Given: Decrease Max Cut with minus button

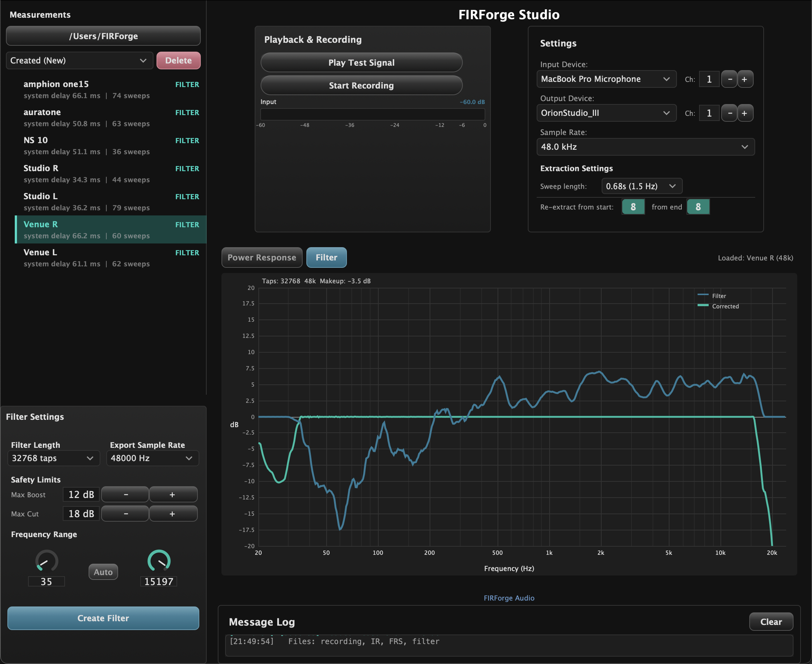Looking at the screenshot, I should 125,514.
